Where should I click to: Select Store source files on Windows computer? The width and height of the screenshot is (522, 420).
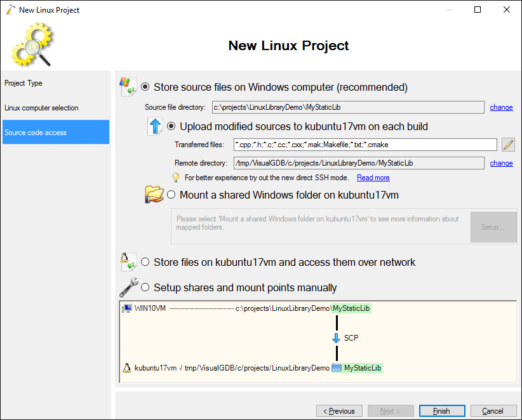[x=145, y=87]
